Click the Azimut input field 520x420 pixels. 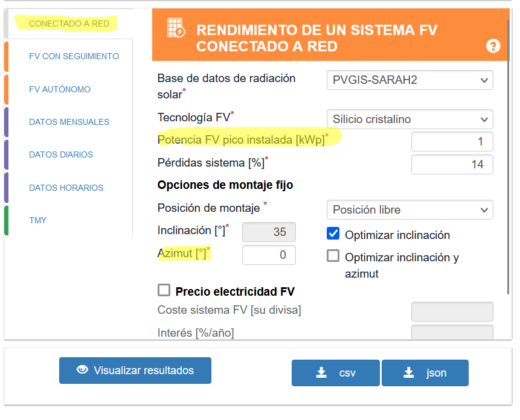(269, 255)
